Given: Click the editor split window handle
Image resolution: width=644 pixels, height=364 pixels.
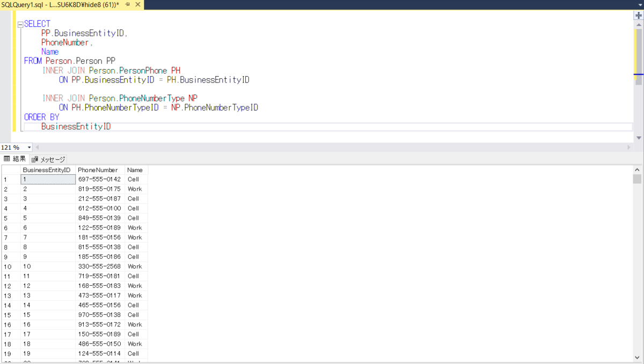Looking at the screenshot, I should [639, 16].
